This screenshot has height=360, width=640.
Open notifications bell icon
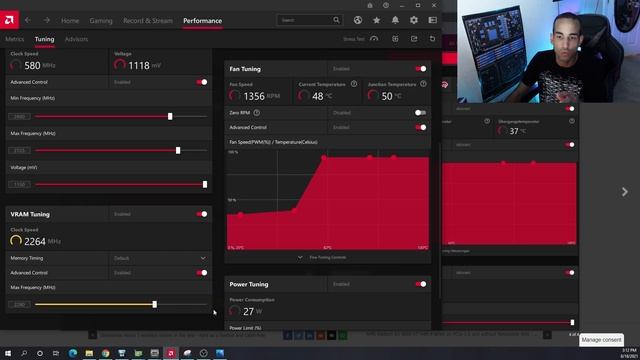395,20
